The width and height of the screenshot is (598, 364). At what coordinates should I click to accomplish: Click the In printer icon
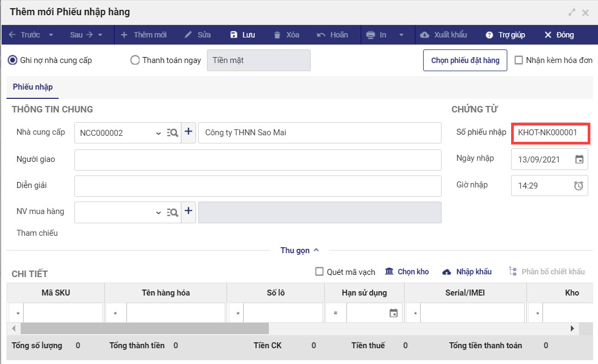(371, 35)
